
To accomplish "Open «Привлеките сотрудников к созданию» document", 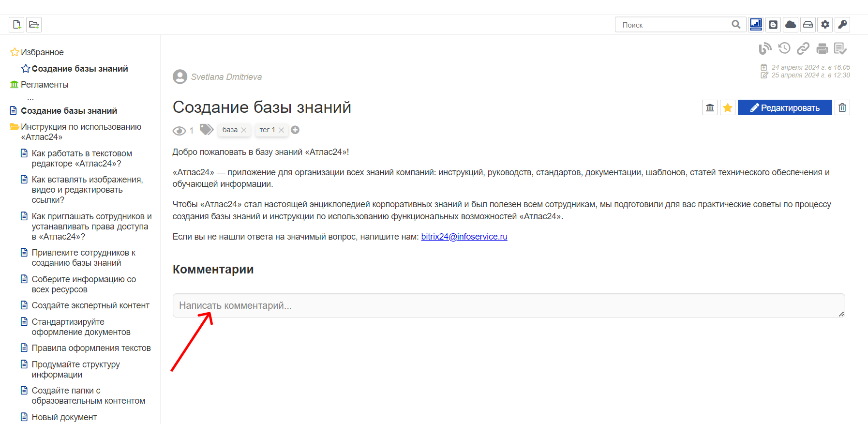I will coord(83,257).
